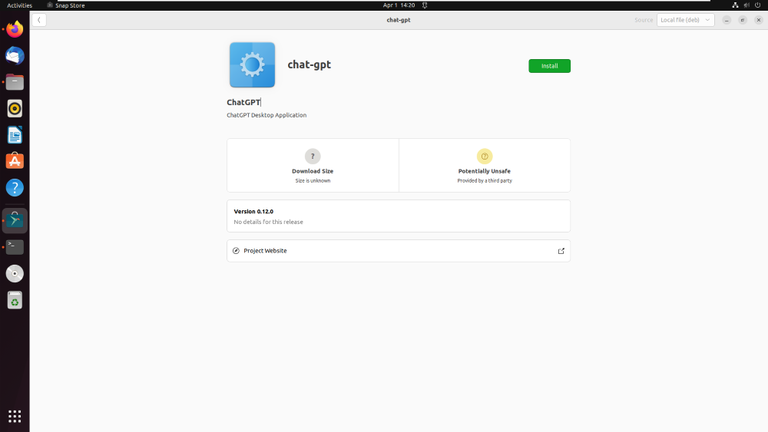Viewport: 768px width, 432px height.
Task: Open Rhythmbox from the dock
Action: (15, 109)
